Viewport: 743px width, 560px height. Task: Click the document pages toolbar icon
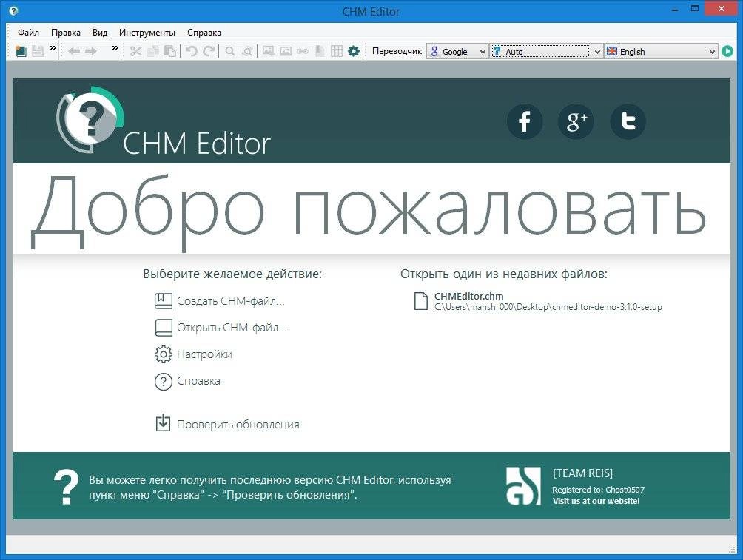320,51
